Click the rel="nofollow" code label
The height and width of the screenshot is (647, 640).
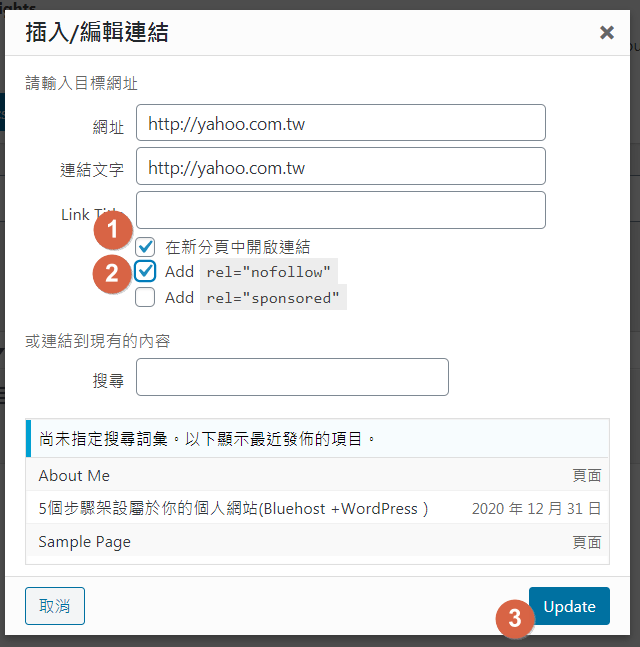point(269,271)
